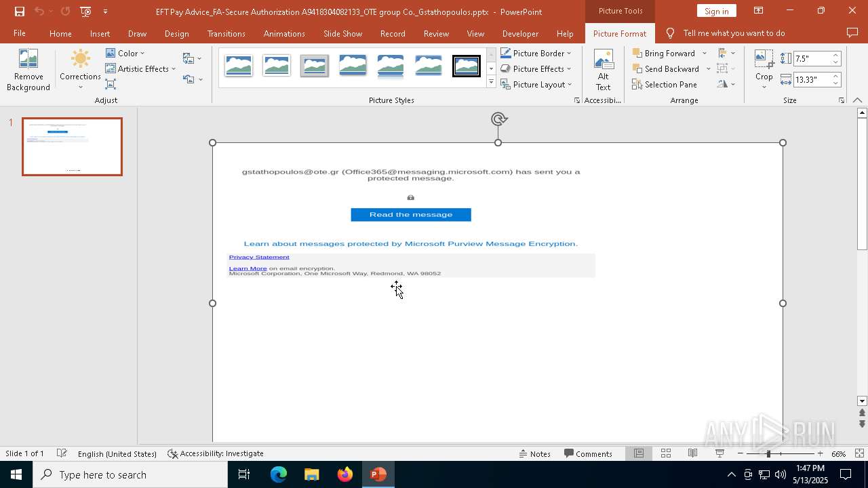
Task: Click the rotation handle above the picture
Action: click(498, 119)
